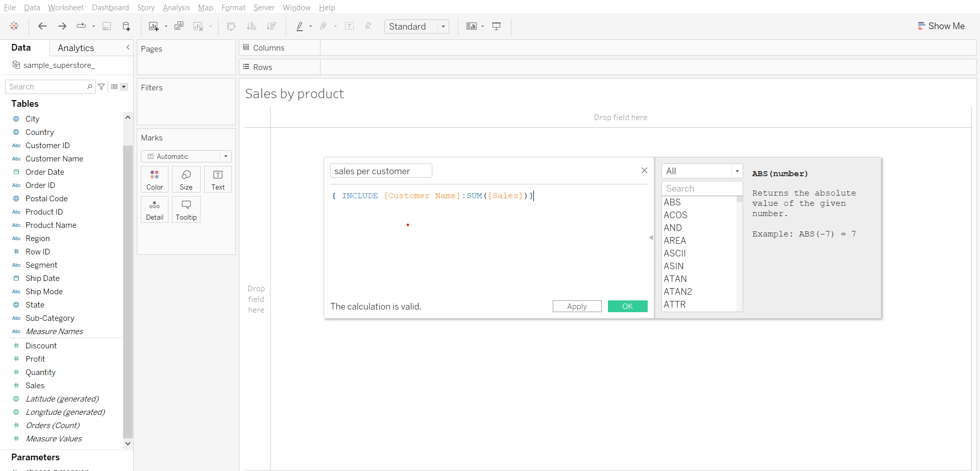The width and height of the screenshot is (980, 471).
Task: Click the Duplicate sheet toolbar icon
Action: coord(179,26)
